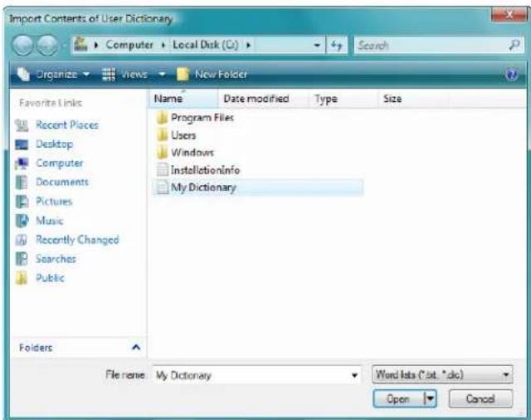The image size is (531, 420).
Task: Click the Recent Places icon
Action: pos(22,125)
